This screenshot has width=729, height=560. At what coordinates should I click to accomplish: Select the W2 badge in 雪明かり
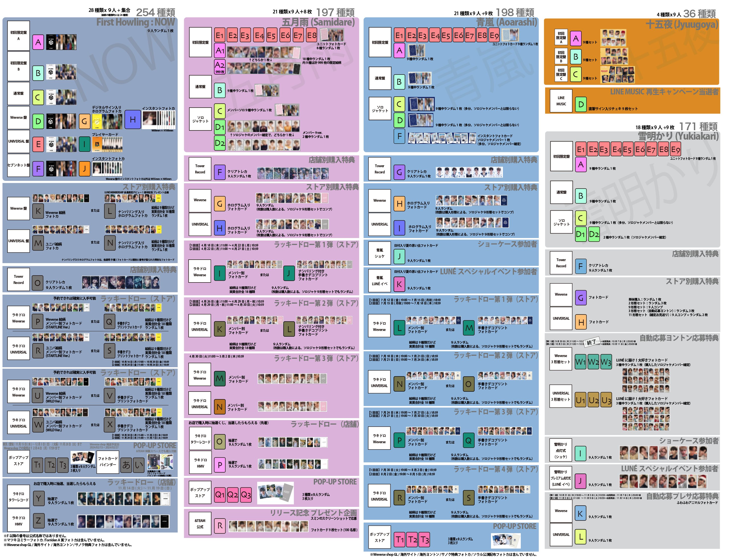[593, 362]
